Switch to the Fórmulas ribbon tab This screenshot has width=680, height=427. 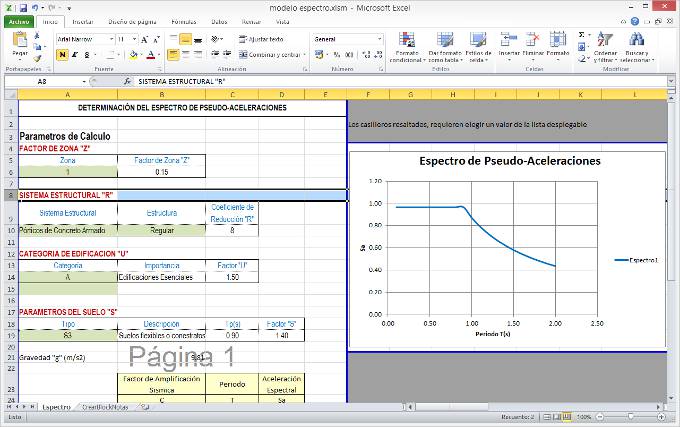(183, 20)
